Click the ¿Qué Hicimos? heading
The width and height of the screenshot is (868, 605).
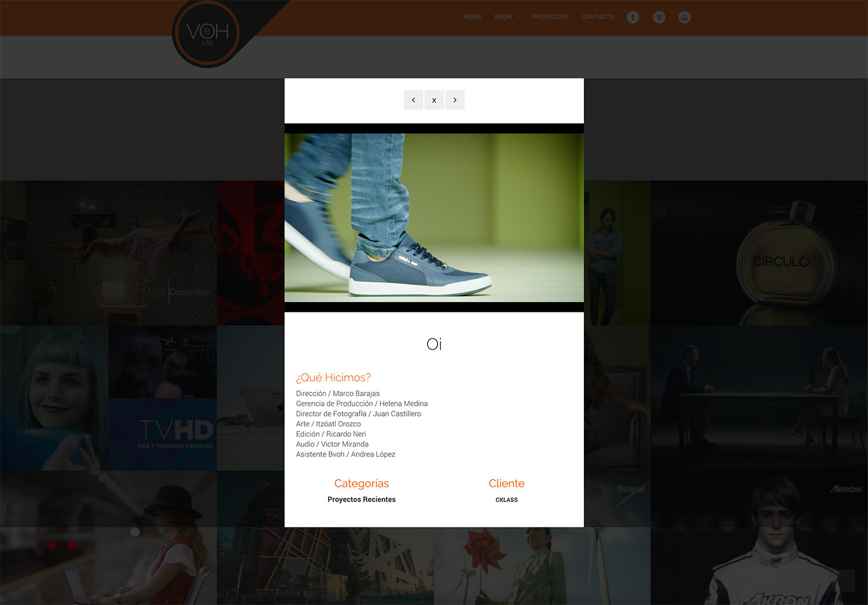tap(333, 378)
